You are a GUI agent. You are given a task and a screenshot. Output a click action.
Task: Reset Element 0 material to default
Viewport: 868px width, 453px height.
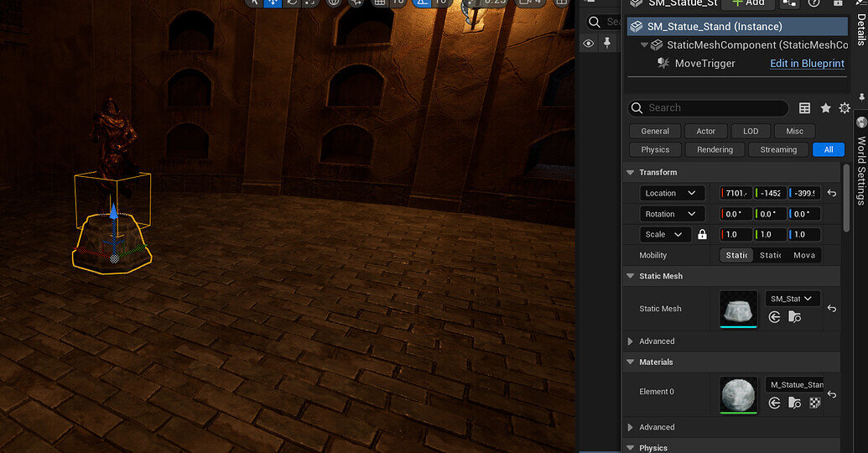coord(831,394)
